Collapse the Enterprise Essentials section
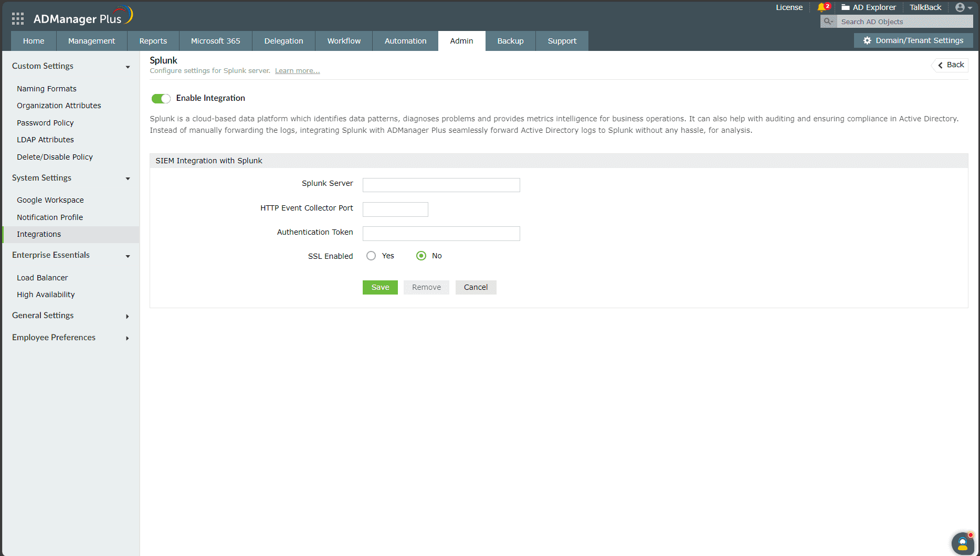980x556 pixels. tap(128, 256)
